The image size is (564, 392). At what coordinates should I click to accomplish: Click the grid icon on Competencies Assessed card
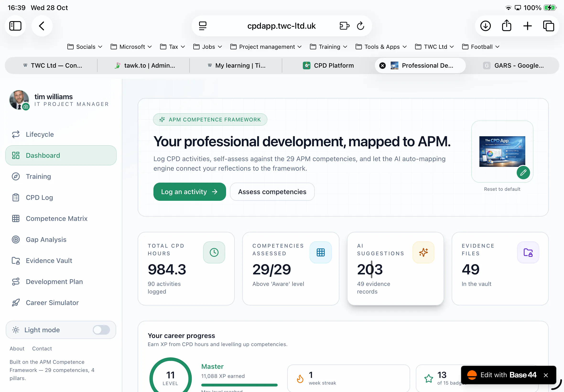point(320,252)
